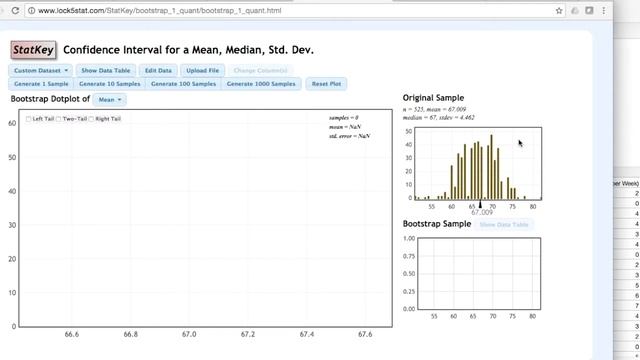
Task: Click the Bootstrap Sample heading
Action: pos(437,224)
